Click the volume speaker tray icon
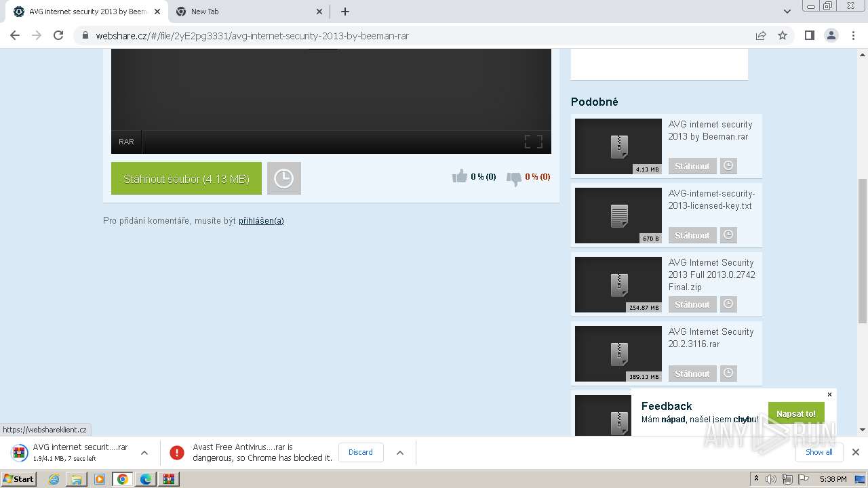 coord(771,479)
